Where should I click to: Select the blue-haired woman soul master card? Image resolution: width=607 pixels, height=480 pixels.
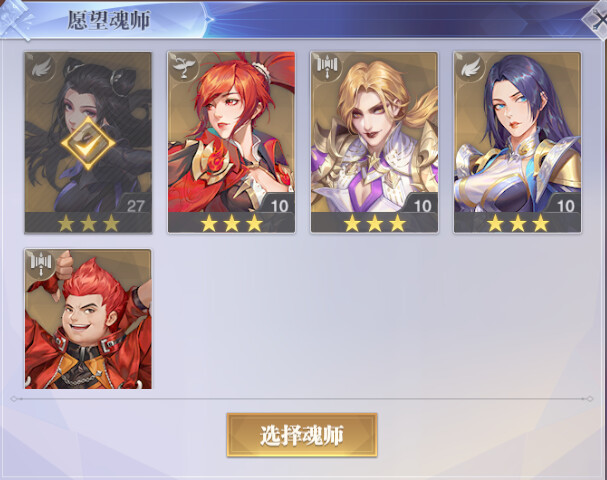517,142
